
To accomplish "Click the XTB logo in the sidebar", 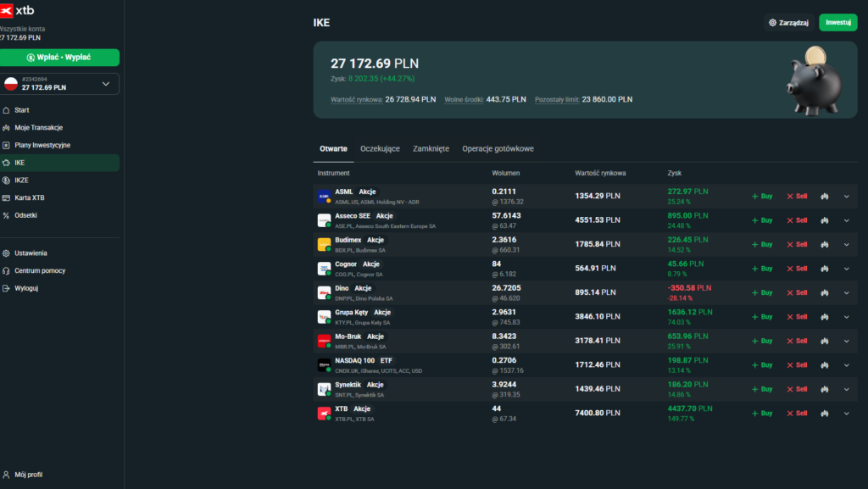I will [17, 10].
